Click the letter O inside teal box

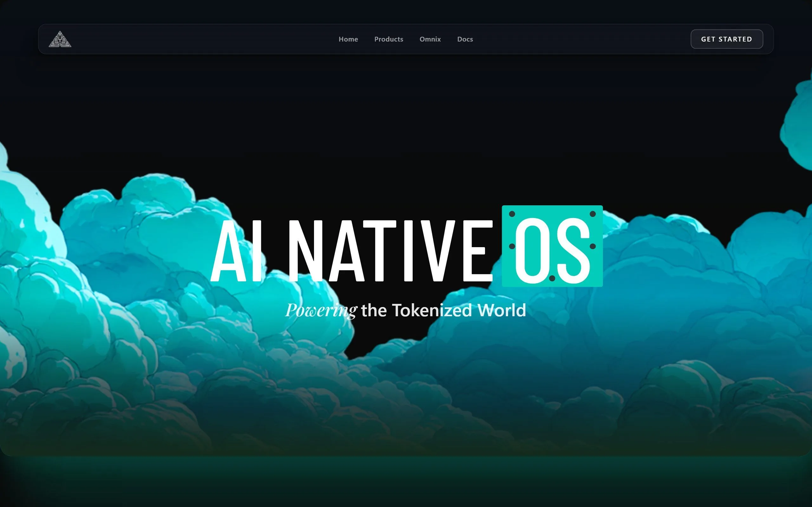(x=533, y=250)
